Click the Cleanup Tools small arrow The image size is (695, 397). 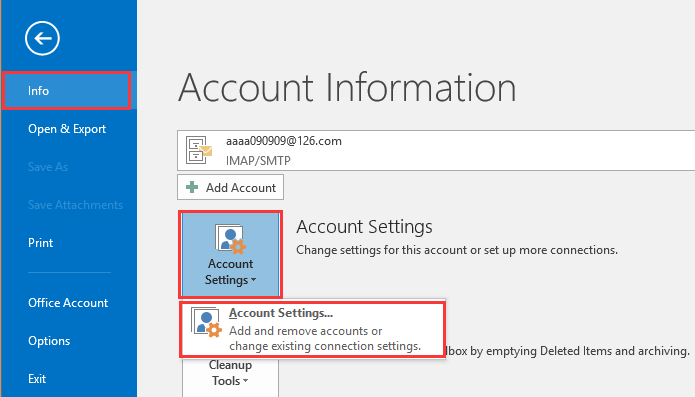246,381
